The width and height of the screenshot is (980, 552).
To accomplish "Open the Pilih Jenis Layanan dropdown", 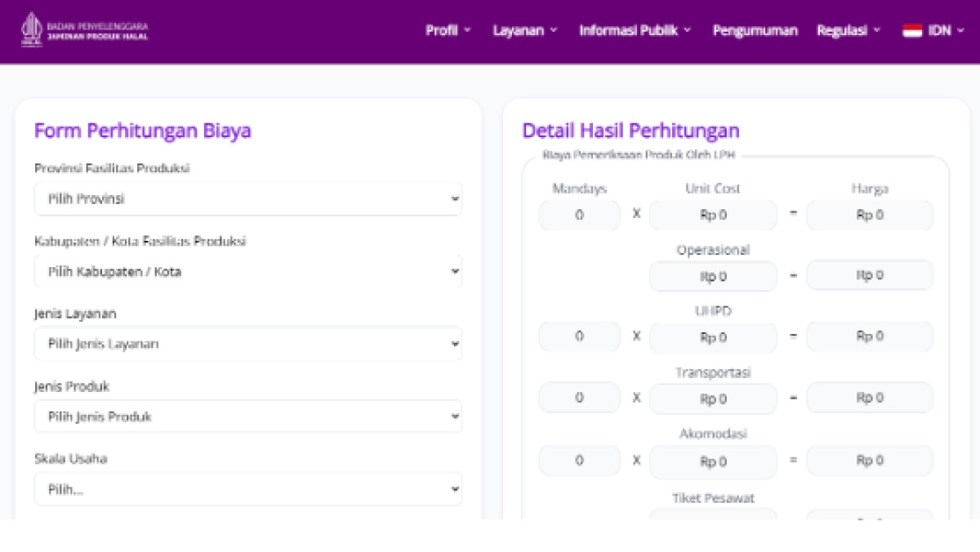I will point(248,344).
